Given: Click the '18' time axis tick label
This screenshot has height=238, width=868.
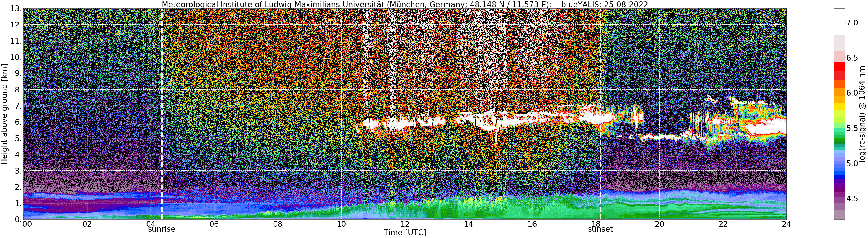Looking at the screenshot, I should pos(596,224).
